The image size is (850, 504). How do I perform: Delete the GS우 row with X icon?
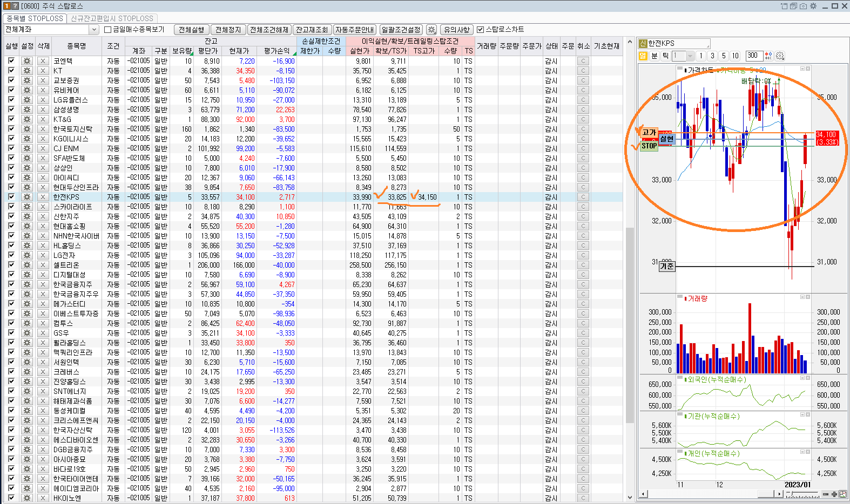click(43, 333)
